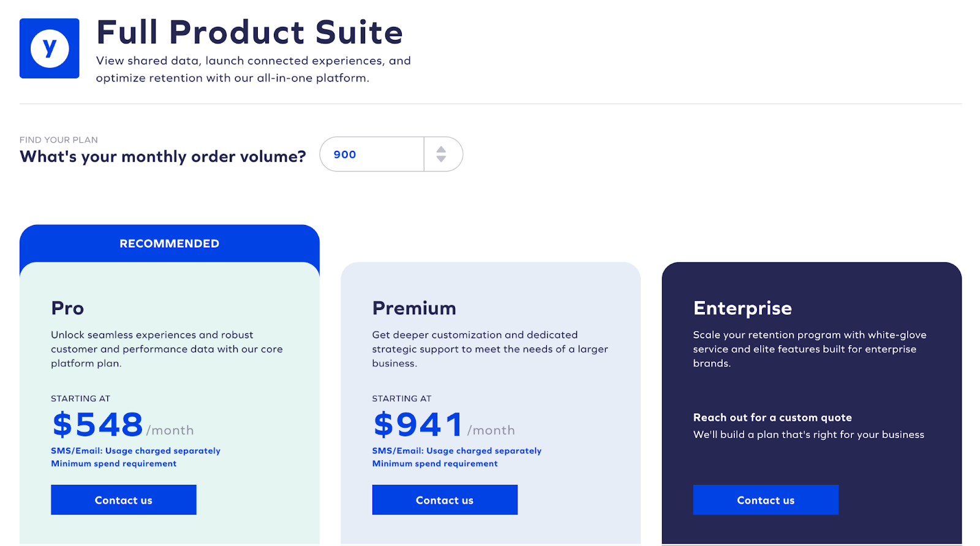
Task: Click the $941 price text
Action: pos(418,425)
